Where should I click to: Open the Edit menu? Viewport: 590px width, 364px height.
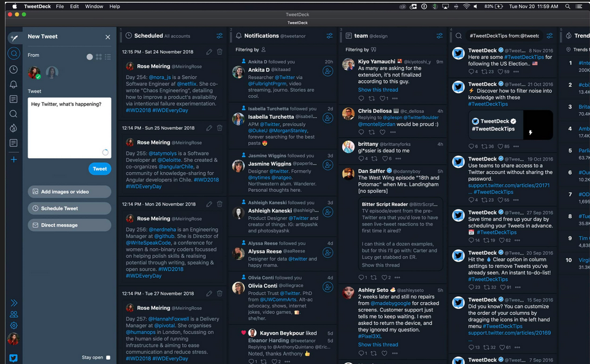click(74, 6)
